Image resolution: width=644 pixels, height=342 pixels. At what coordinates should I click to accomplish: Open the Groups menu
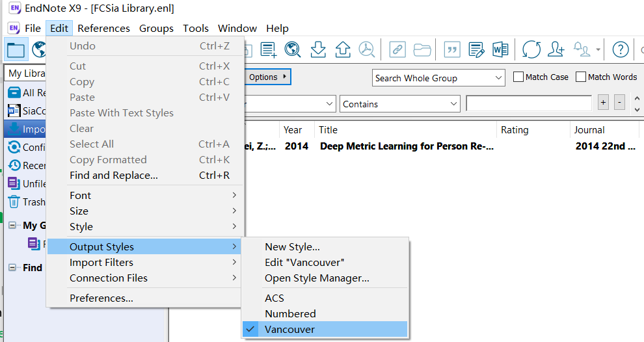click(156, 29)
